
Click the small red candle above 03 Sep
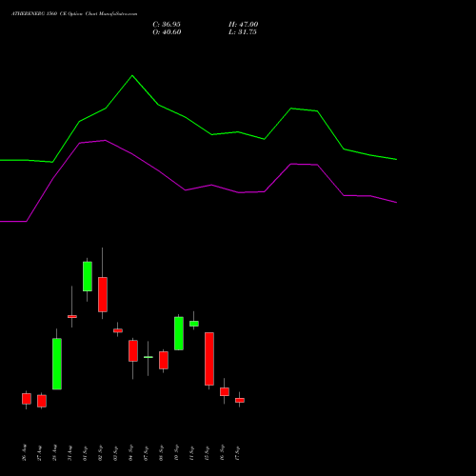coord(118,330)
